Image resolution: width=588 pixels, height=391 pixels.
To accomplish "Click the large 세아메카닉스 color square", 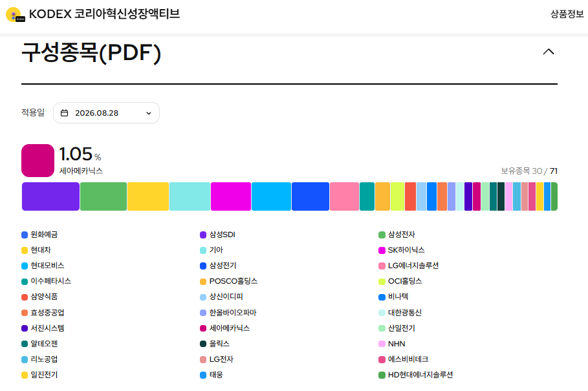I will point(38,160).
